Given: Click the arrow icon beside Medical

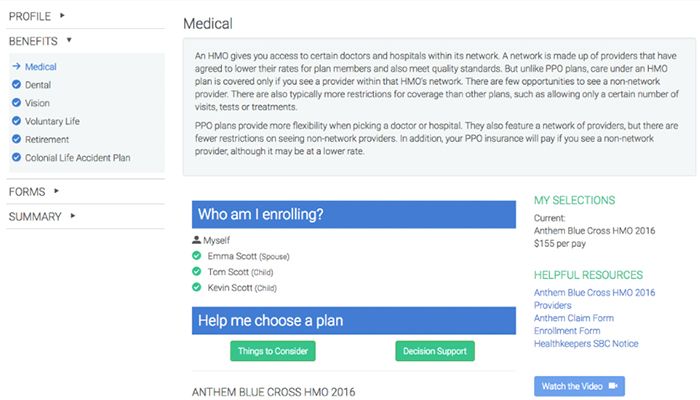Looking at the screenshot, I should 16,67.
